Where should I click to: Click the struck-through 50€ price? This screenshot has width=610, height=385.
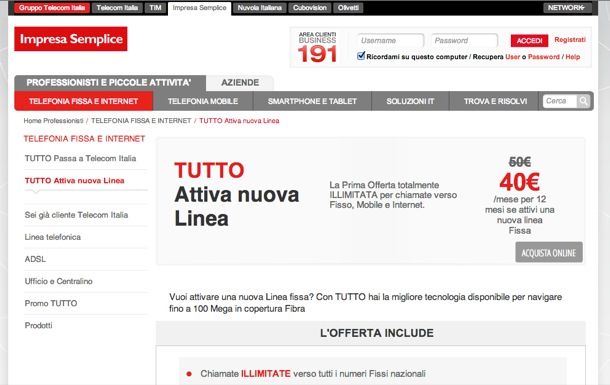point(520,162)
